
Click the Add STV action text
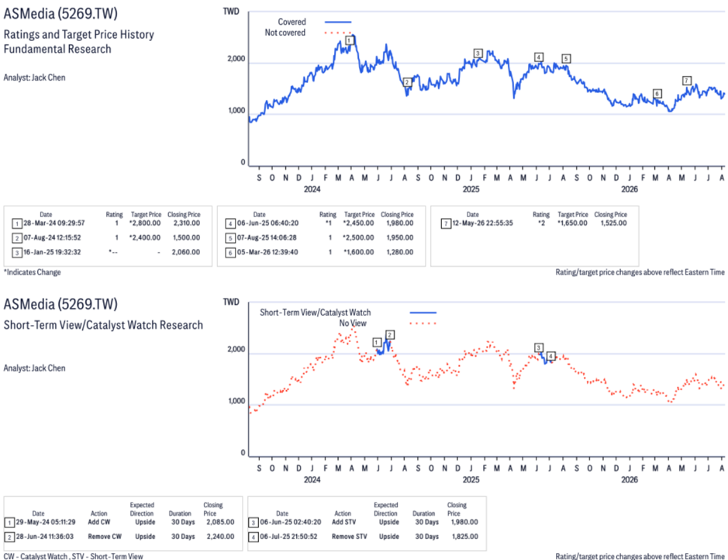[x=344, y=523]
